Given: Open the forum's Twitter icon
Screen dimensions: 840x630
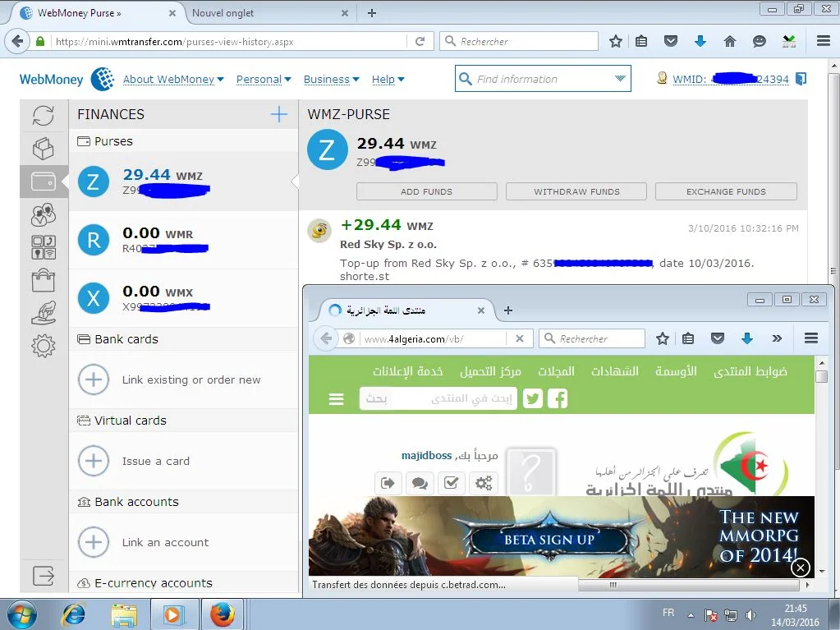Looking at the screenshot, I should tap(533, 399).
